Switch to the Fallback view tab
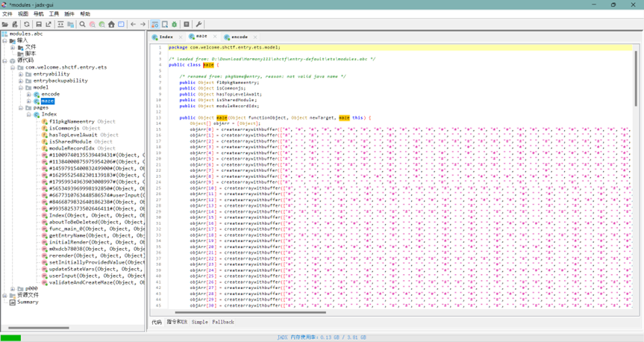 coord(223,323)
